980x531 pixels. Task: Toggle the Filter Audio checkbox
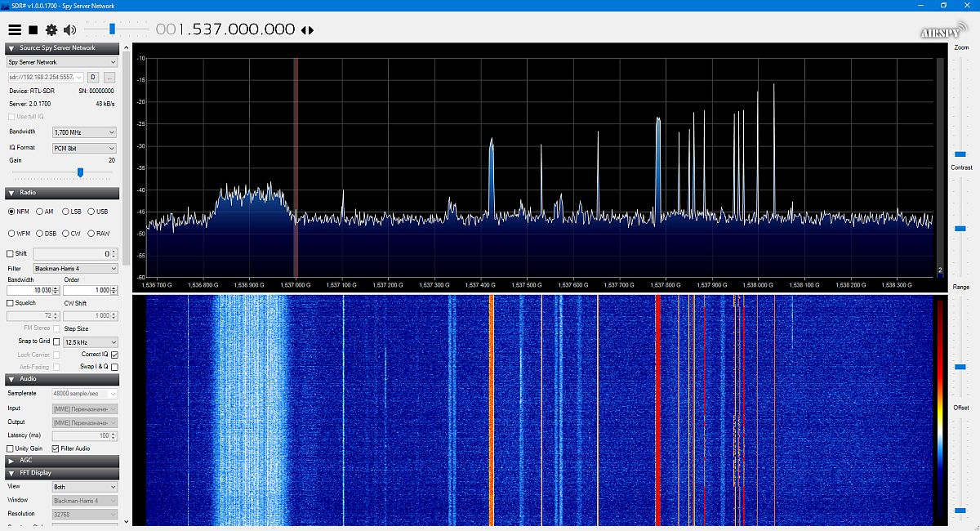pyautogui.click(x=56, y=448)
